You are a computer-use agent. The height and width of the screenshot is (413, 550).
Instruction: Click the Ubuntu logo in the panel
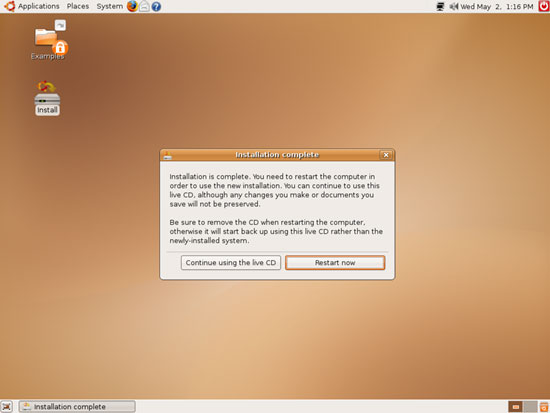(9, 6)
